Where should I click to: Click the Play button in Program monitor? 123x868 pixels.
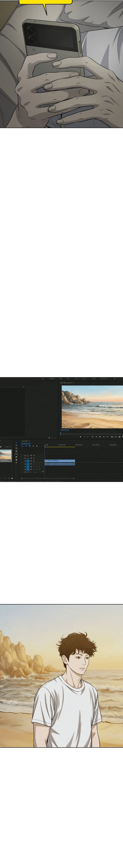(x=100, y=437)
